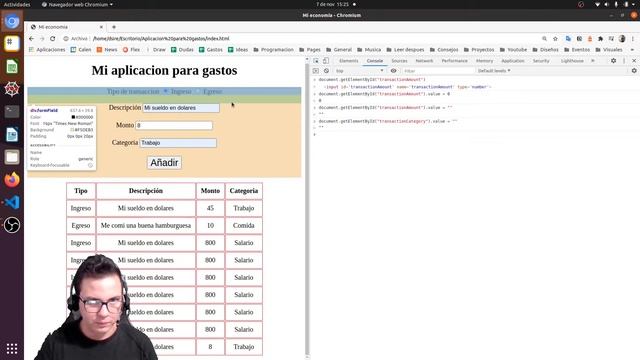Switch to the Memory tab
This screenshot has height=360, width=640.
point(484,61)
